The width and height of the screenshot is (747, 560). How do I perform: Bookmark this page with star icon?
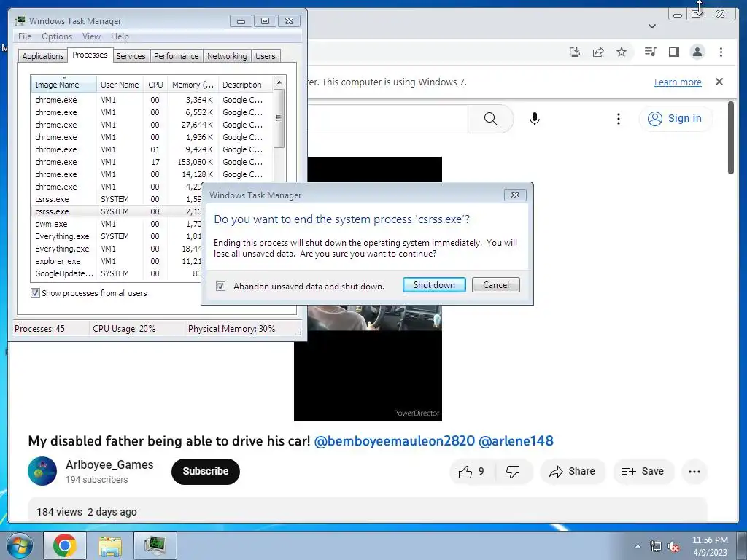pyautogui.click(x=622, y=52)
